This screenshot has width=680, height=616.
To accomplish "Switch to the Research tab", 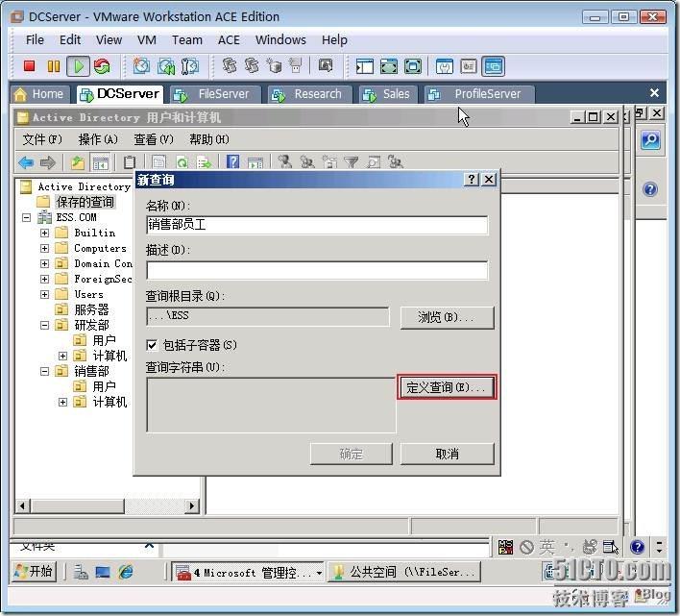I will 309,94.
